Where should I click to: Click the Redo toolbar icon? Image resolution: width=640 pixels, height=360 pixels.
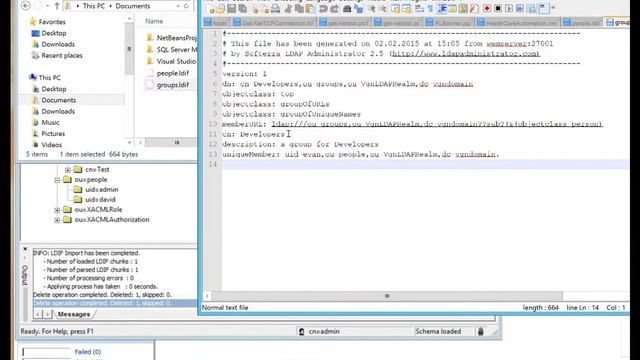(334, 8)
